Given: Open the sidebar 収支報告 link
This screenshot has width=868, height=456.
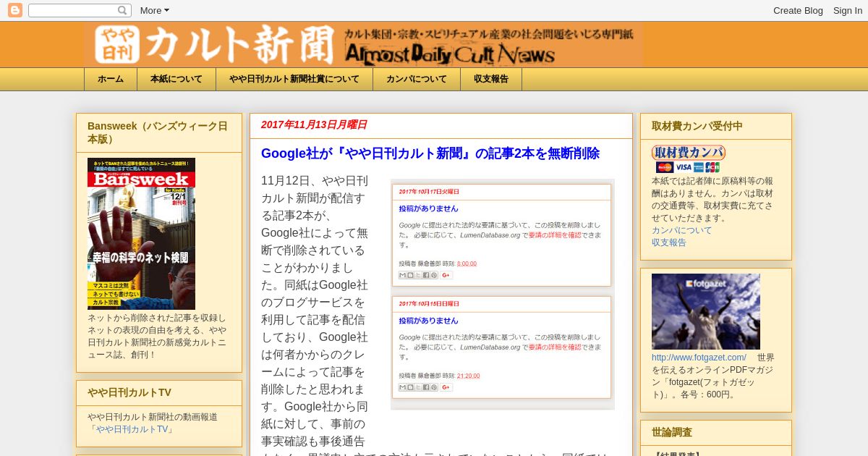Looking at the screenshot, I should 669,242.
